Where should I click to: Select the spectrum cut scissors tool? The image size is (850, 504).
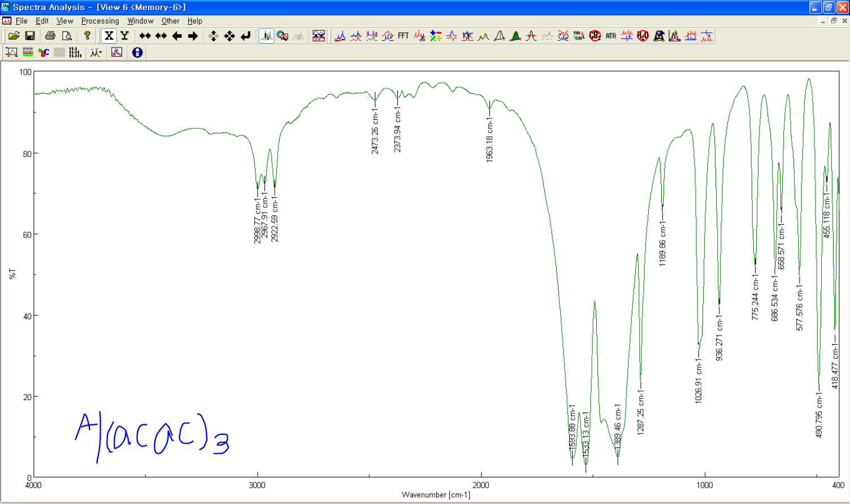pos(419,36)
